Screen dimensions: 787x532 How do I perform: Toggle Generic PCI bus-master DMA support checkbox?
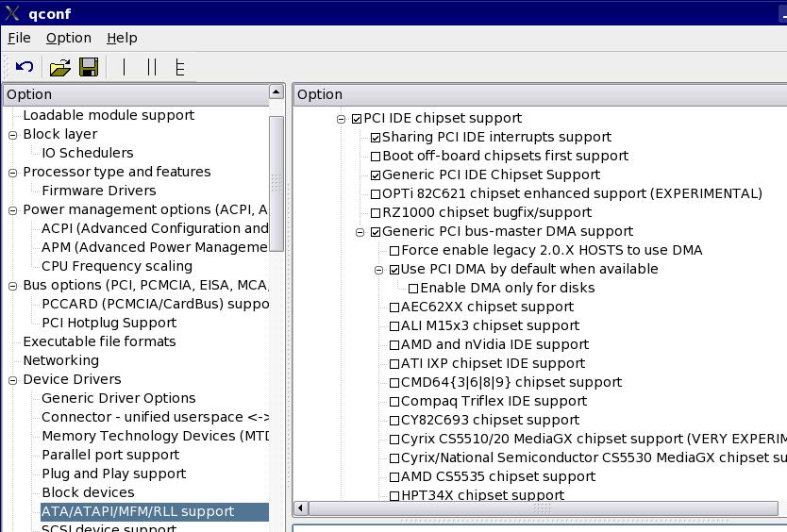click(376, 232)
